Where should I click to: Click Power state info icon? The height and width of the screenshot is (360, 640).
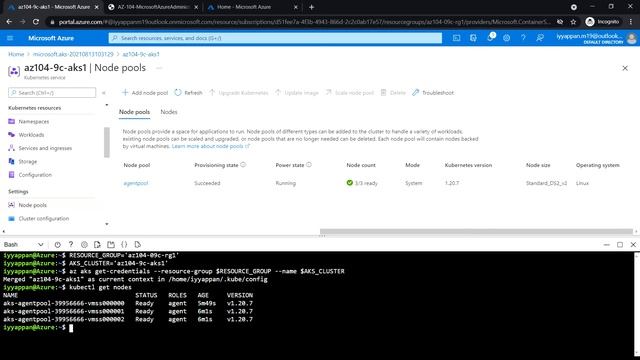(309, 165)
